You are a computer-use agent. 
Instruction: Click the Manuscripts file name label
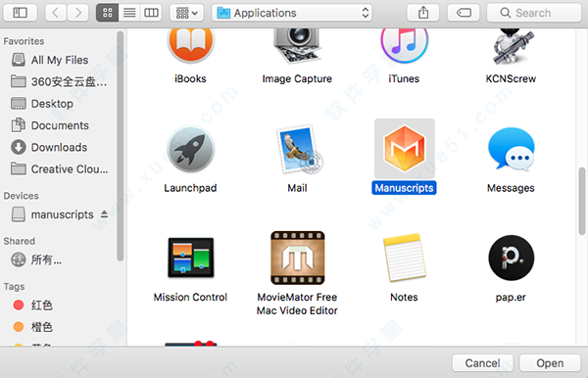tap(404, 188)
